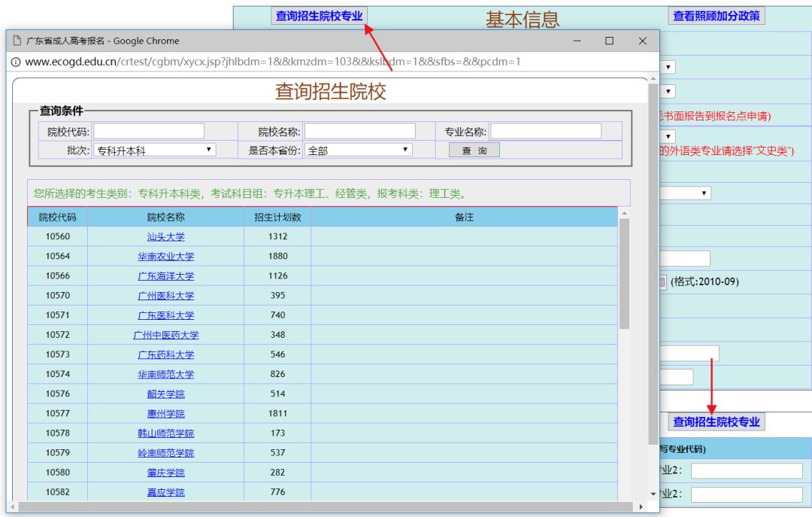812x517 pixels.
Task: Open first background dropdown beside popup edge
Action: point(668,68)
